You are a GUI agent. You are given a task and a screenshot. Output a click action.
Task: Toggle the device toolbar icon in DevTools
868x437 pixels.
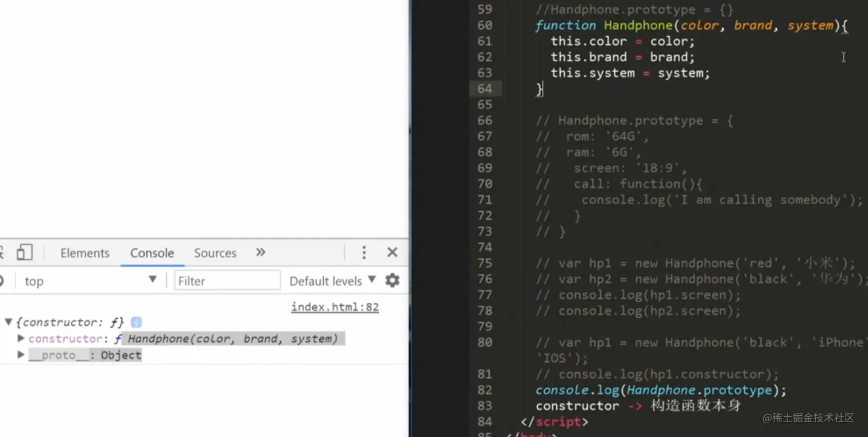[24, 252]
